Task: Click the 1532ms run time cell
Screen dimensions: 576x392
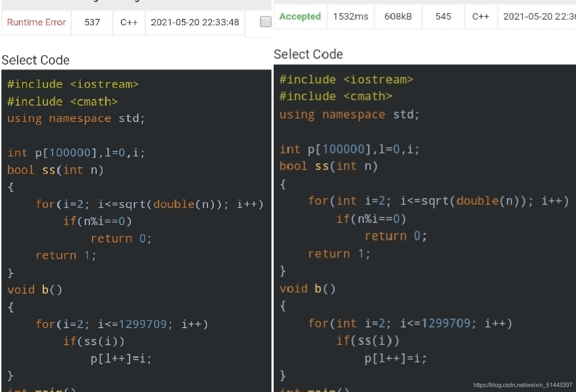Action: click(x=351, y=16)
